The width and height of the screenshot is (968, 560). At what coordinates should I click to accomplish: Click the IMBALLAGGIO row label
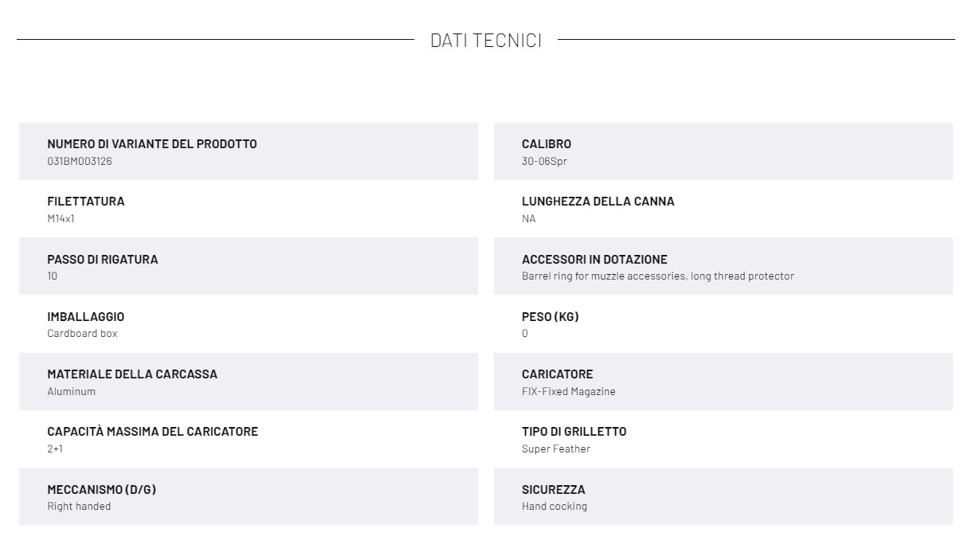tap(86, 317)
